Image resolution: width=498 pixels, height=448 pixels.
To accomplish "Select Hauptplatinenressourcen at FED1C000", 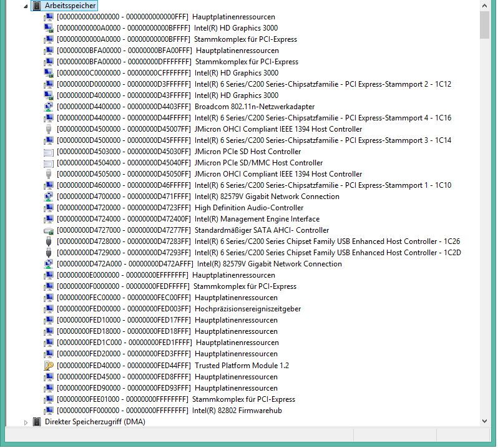I will (x=168, y=343).
